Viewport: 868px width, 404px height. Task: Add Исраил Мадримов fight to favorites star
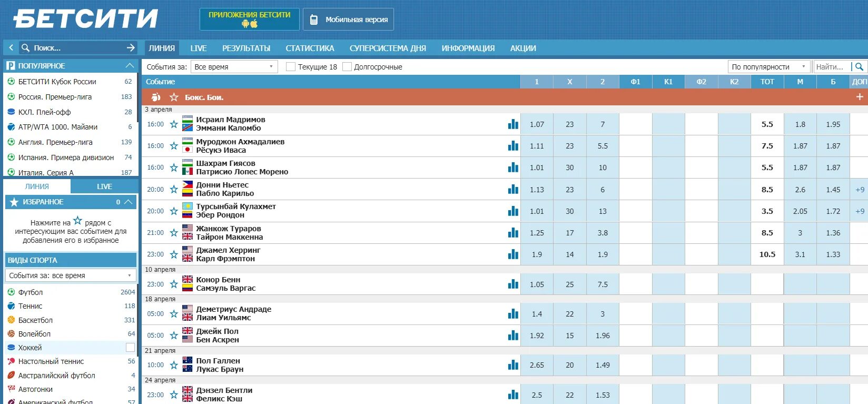point(174,124)
